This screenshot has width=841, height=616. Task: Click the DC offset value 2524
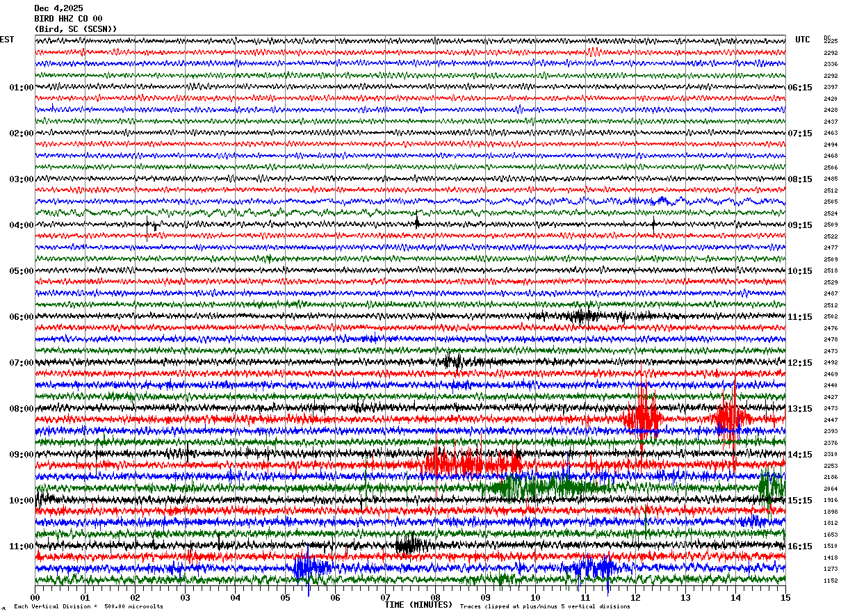[x=831, y=213]
